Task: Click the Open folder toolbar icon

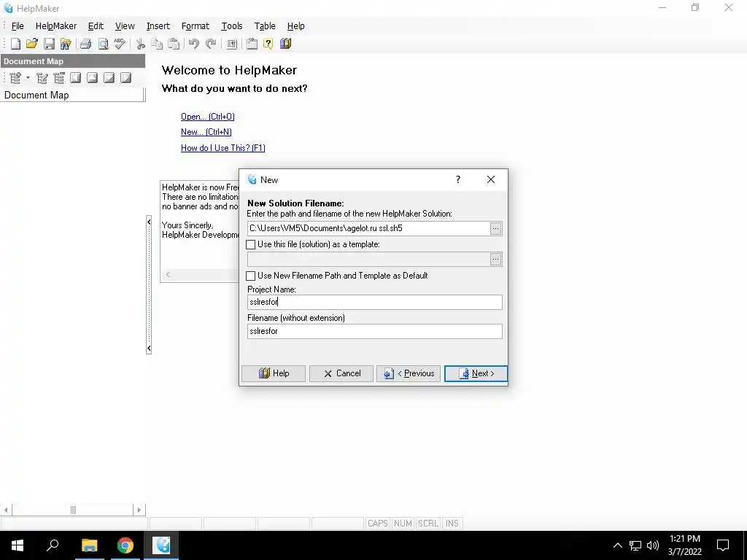Action: tap(32, 44)
